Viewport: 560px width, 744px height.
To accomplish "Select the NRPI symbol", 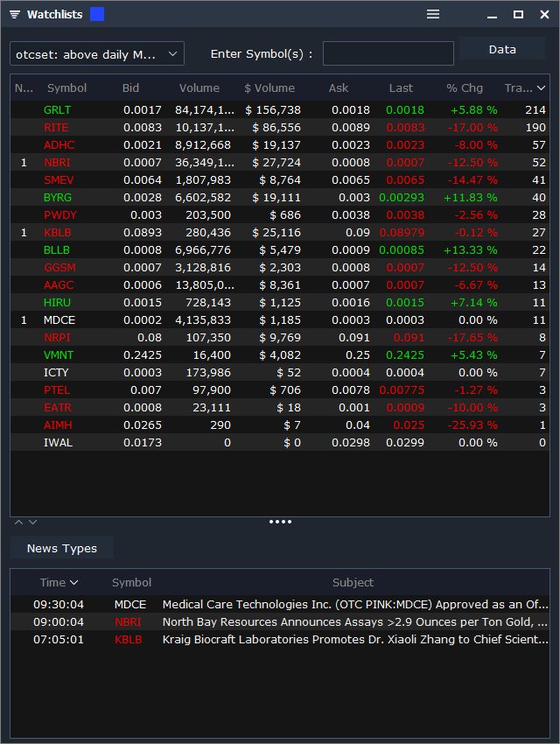I will [57, 339].
